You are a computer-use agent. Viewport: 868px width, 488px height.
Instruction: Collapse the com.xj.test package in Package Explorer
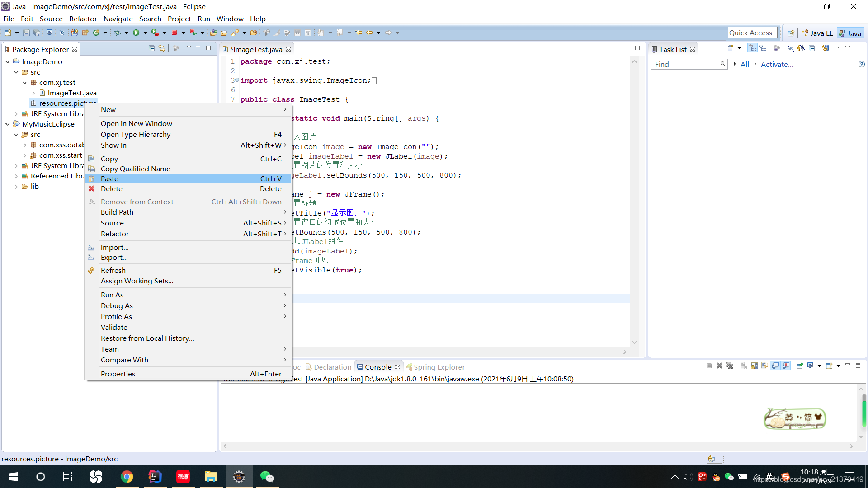[25, 82]
